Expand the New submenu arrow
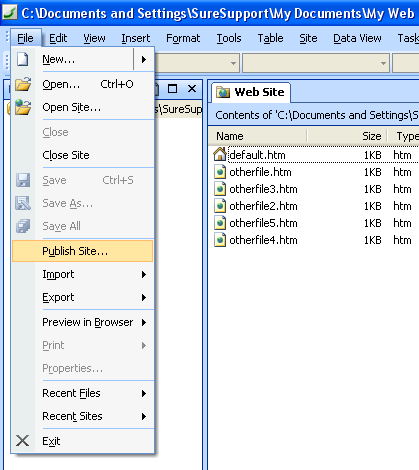This screenshot has height=470, width=419. [x=144, y=59]
